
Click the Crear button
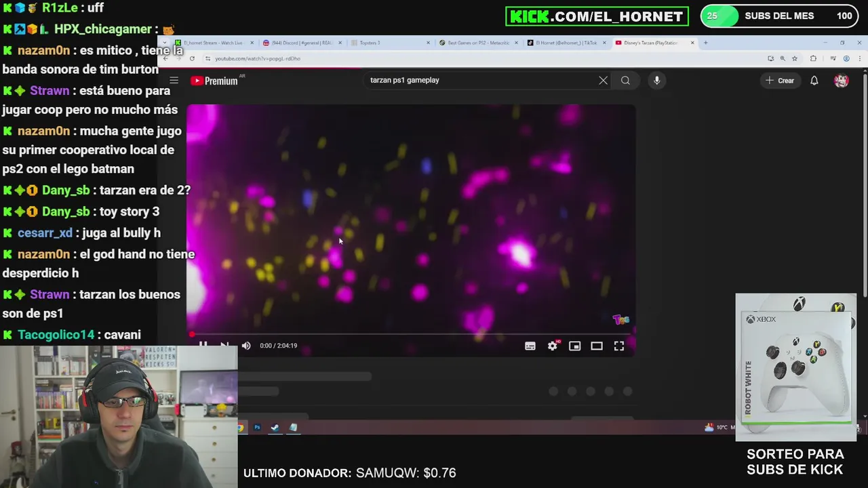pyautogui.click(x=780, y=81)
